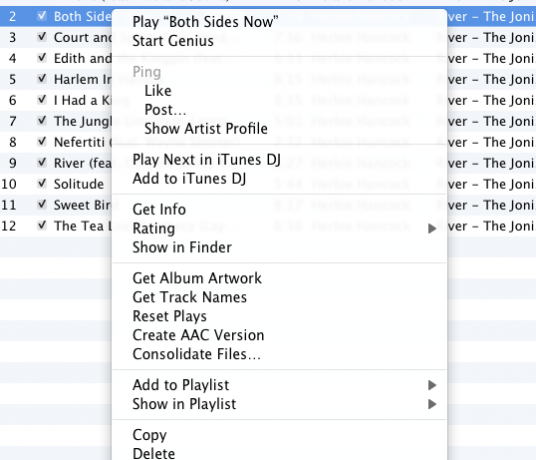
Task: Select track title "Solitude"
Action: click(79, 184)
